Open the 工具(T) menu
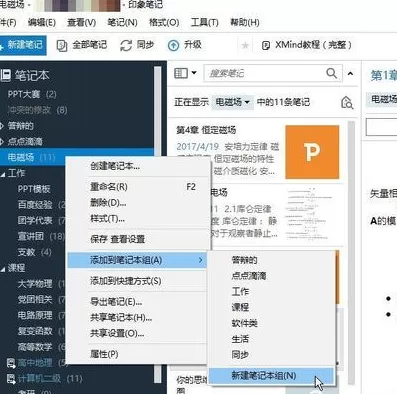This screenshot has width=397, height=394. tap(205, 22)
